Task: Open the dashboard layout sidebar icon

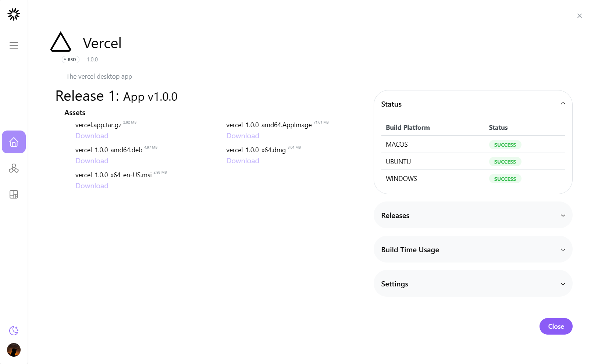Action: point(14,194)
